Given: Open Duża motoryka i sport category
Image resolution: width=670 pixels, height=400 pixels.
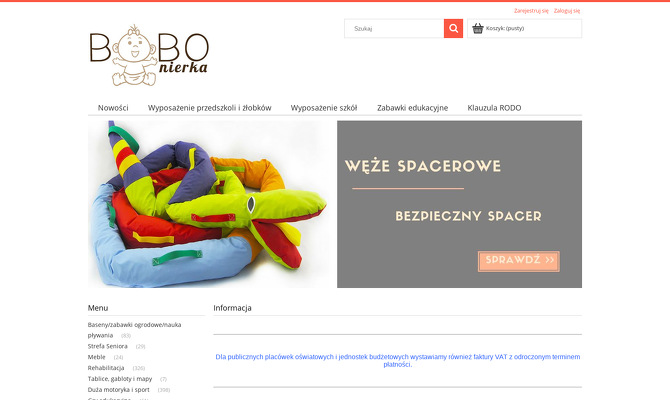Looking at the screenshot, I should pyautogui.click(x=118, y=390).
